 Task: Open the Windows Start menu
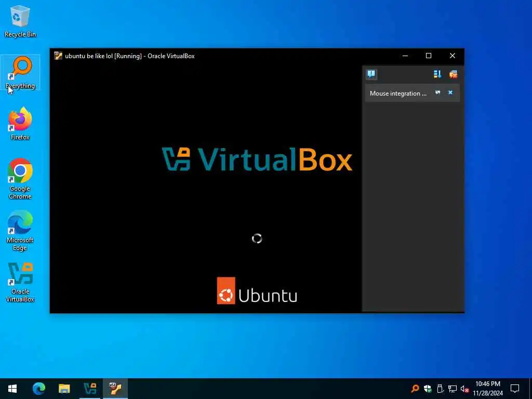click(12, 389)
